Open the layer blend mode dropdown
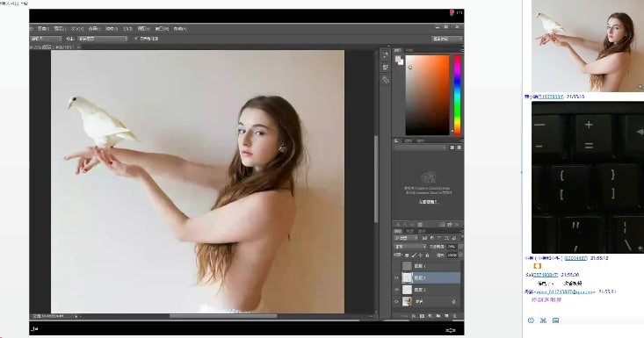644x338 pixels. coord(410,247)
